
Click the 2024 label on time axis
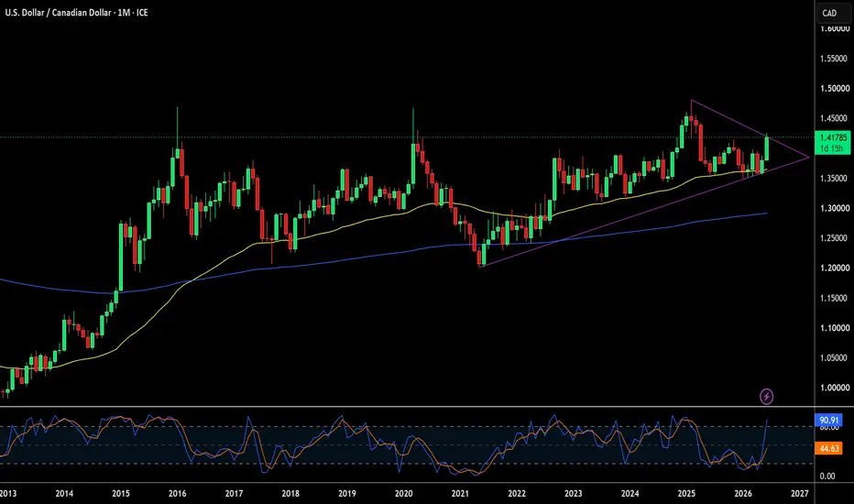(x=630, y=494)
